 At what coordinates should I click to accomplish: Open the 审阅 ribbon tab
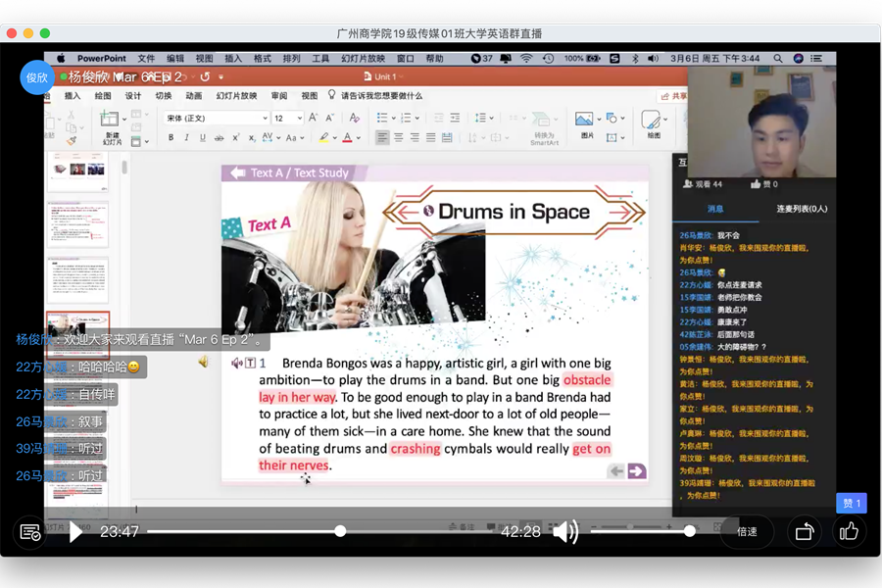click(279, 96)
